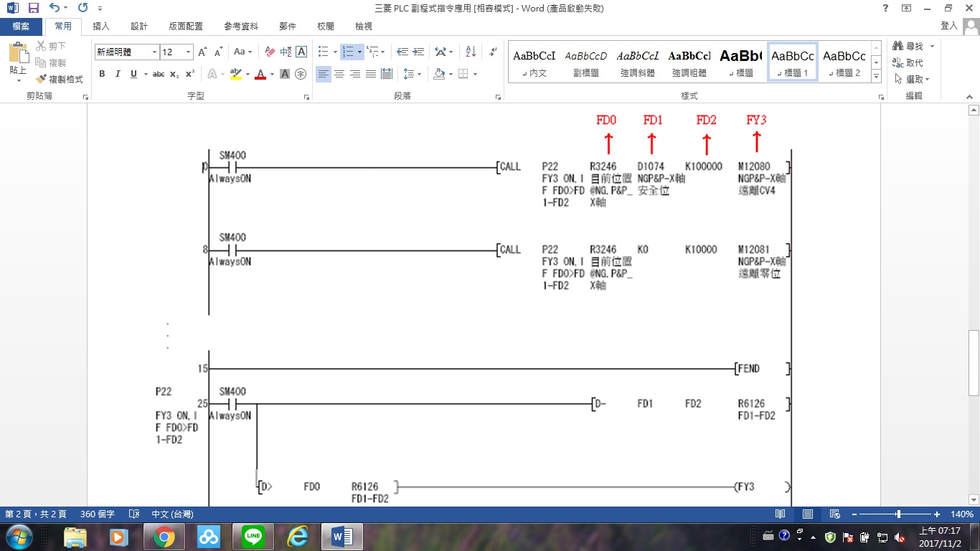Viewport: 980px width, 551px height.
Task: Click the sort A-Z icon
Action: pos(471,52)
